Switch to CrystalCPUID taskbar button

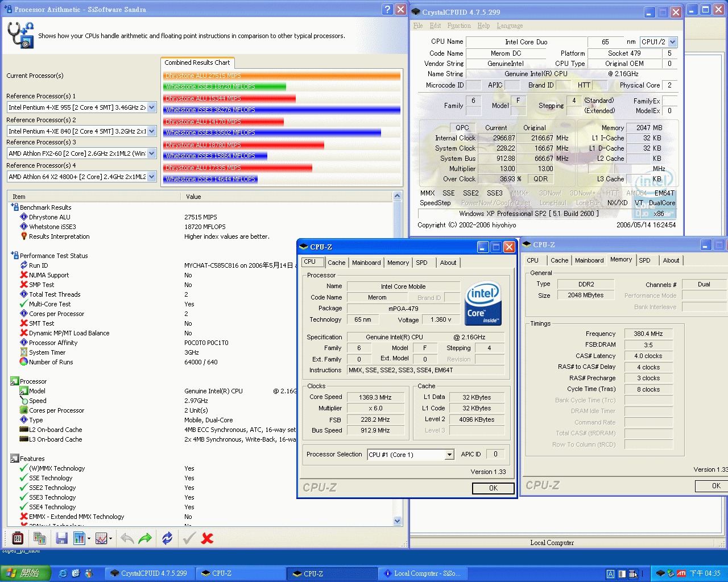(x=150, y=573)
